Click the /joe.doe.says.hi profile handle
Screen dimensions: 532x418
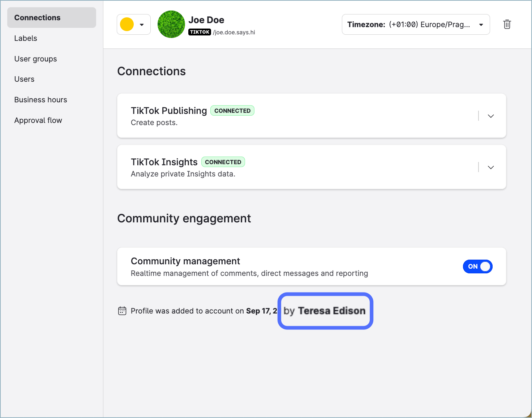[234, 33]
